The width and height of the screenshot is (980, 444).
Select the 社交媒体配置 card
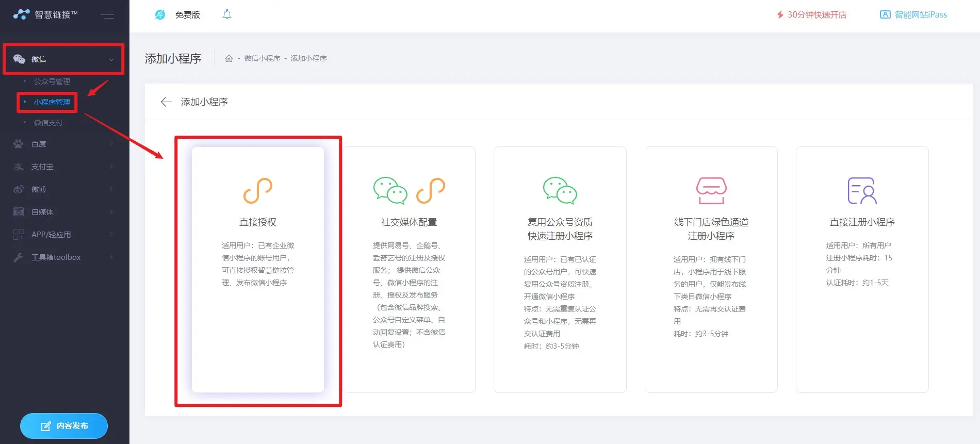(409, 269)
